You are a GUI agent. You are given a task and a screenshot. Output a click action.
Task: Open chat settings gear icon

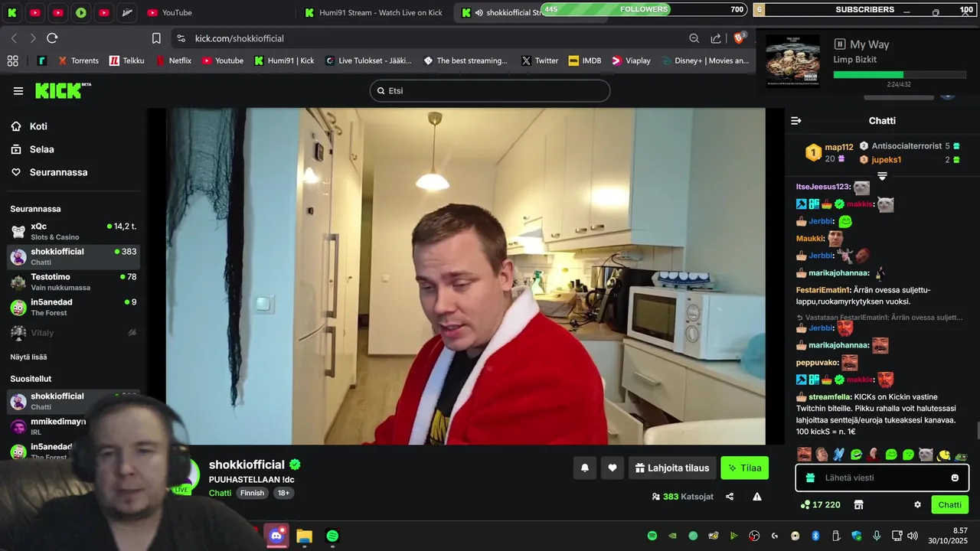point(917,504)
